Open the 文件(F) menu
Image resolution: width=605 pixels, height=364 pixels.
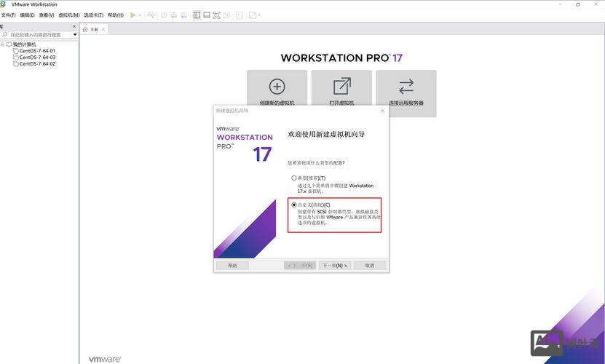point(8,15)
